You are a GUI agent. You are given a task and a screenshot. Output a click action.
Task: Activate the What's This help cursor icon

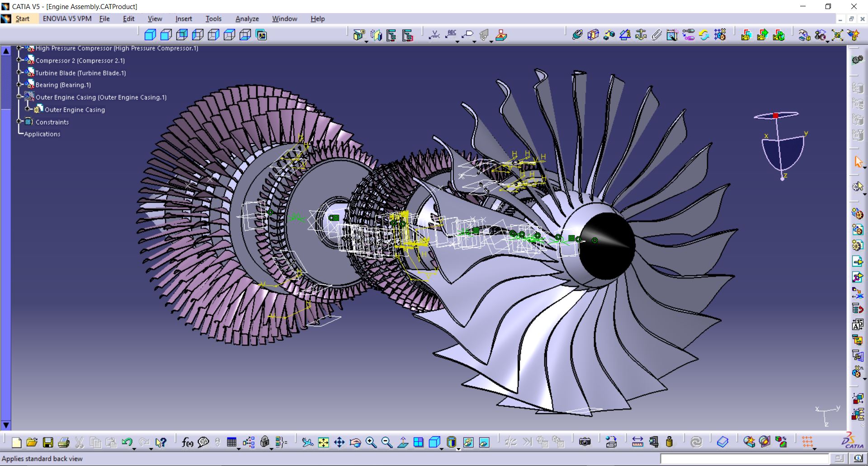click(x=160, y=442)
